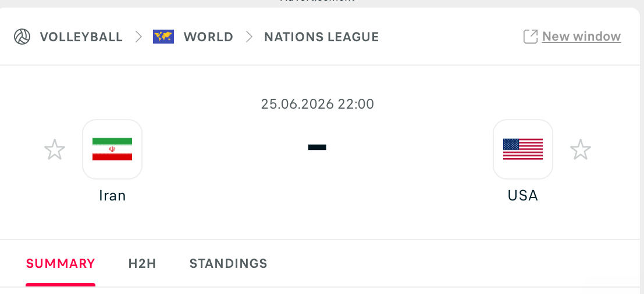Viewport: 644px width, 294px height.
Task: Switch to the SUMMARY tab
Action: click(x=61, y=264)
